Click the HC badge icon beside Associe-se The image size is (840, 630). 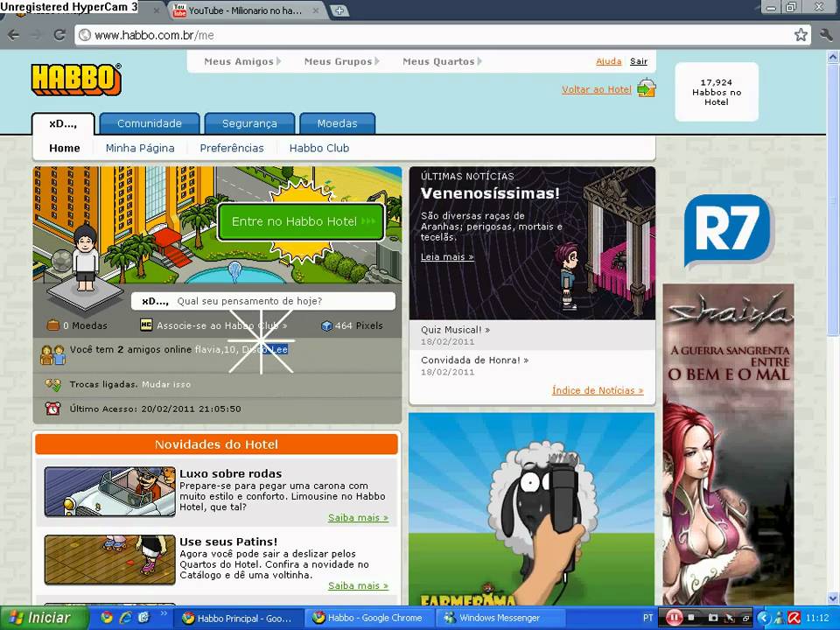tap(146, 325)
